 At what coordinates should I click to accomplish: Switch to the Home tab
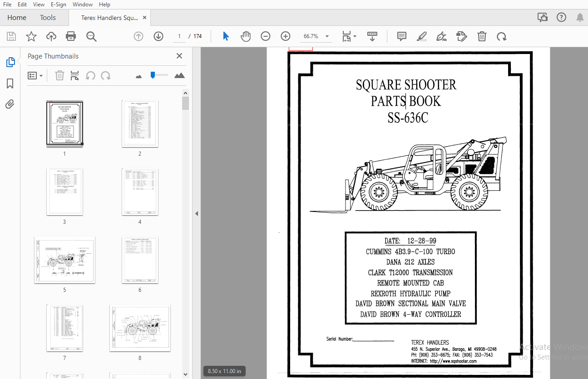[x=17, y=18]
